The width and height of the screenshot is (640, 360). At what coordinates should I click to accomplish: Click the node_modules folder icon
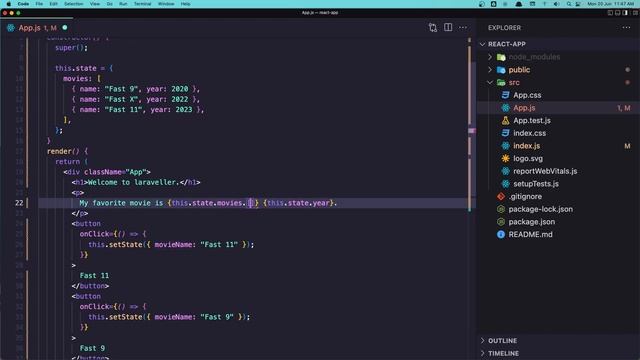(501, 57)
